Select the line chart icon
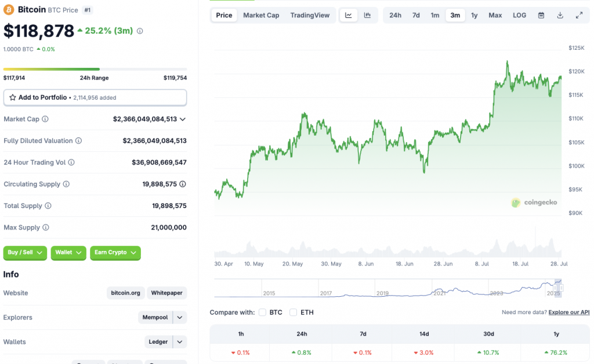The height and width of the screenshot is (364, 594). (348, 15)
